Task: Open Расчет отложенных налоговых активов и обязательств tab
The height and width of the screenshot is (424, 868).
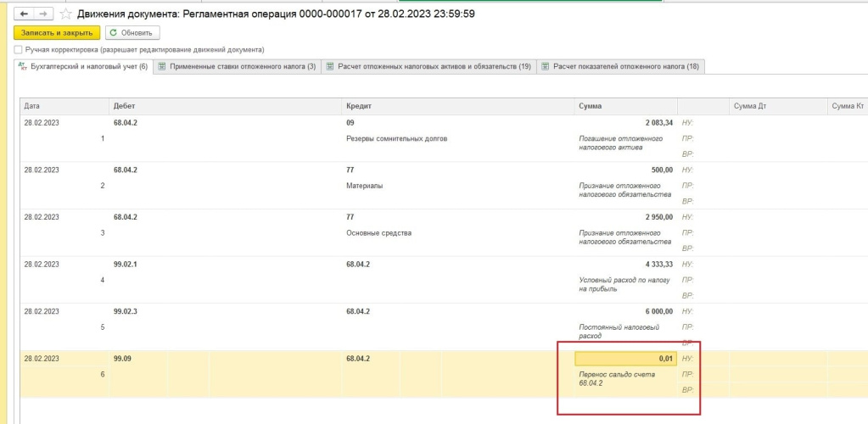Action: click(434, 66)
